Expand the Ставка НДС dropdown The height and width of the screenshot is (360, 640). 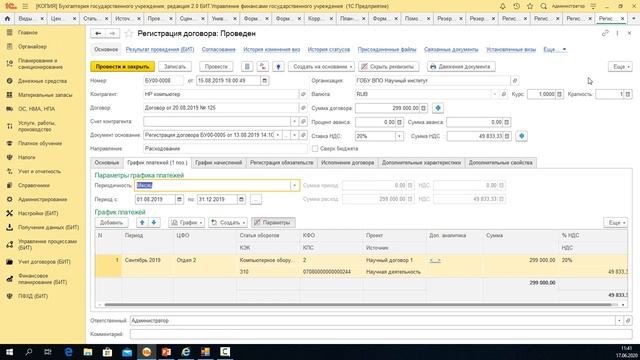(x=399, y=136)
